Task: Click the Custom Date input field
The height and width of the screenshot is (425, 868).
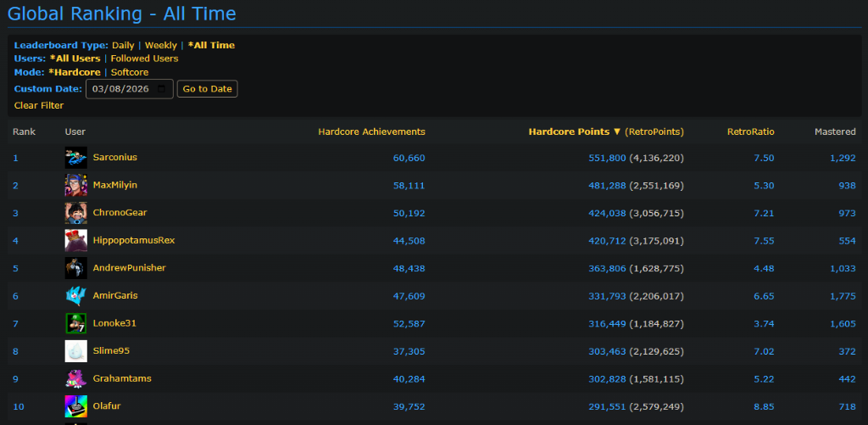Action: pyautogui.click(x=130, y=89)
